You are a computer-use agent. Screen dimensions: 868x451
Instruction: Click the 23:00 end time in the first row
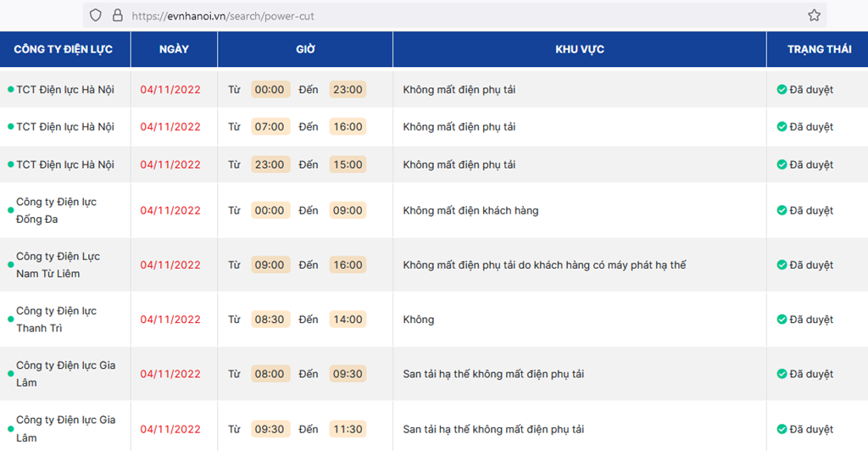pos(348,90)
